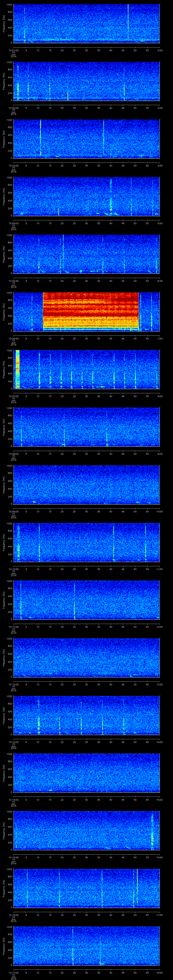This screenshot has height=980, width=173.
Task: Click the 10:12:00 start time label
Action: [13, 684]
